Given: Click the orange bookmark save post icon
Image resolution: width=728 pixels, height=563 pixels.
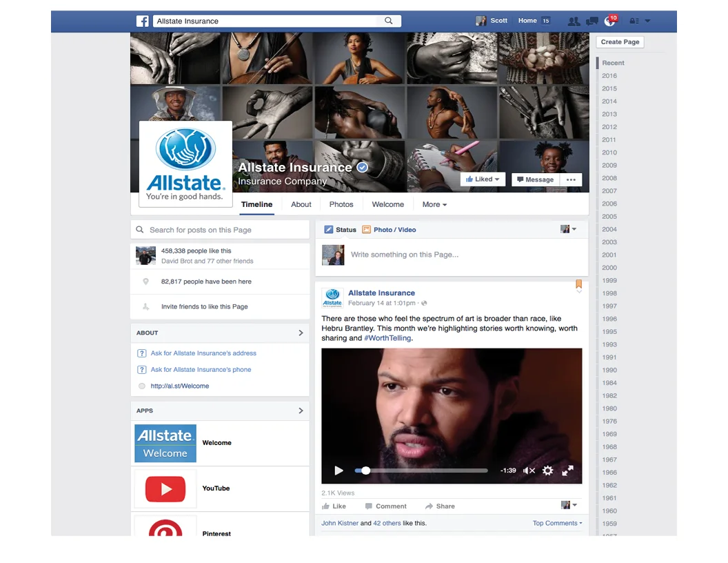Looking at the screenshot, I should [x=579, y=284].
